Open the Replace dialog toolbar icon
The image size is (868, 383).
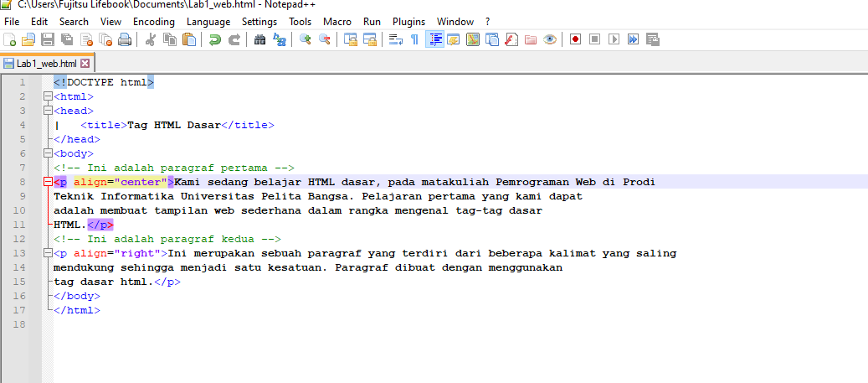(x=280, y=39)
